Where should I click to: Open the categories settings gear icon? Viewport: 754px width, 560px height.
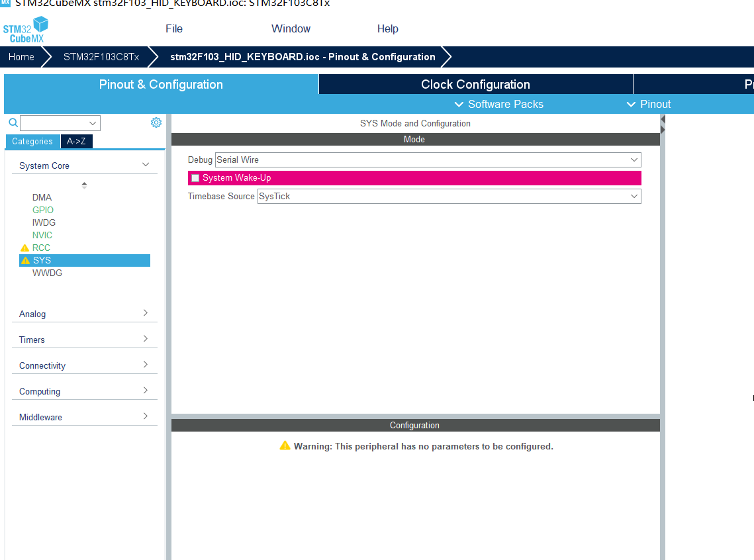click(x=156, y=122)
